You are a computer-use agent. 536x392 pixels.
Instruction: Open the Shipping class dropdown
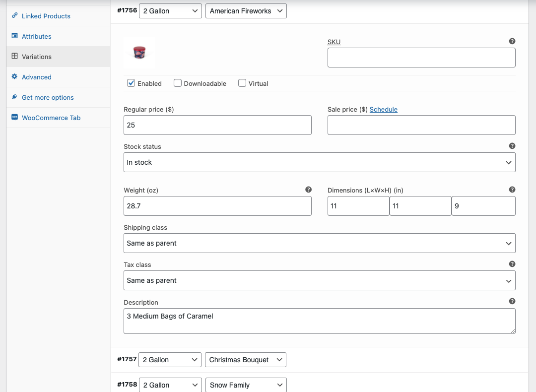[x=320, y=243]
